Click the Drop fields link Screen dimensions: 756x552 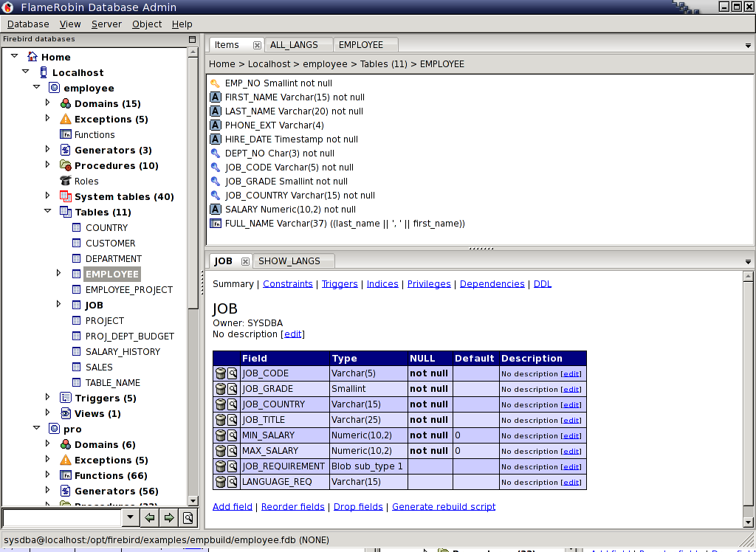[x=358, y=507]
